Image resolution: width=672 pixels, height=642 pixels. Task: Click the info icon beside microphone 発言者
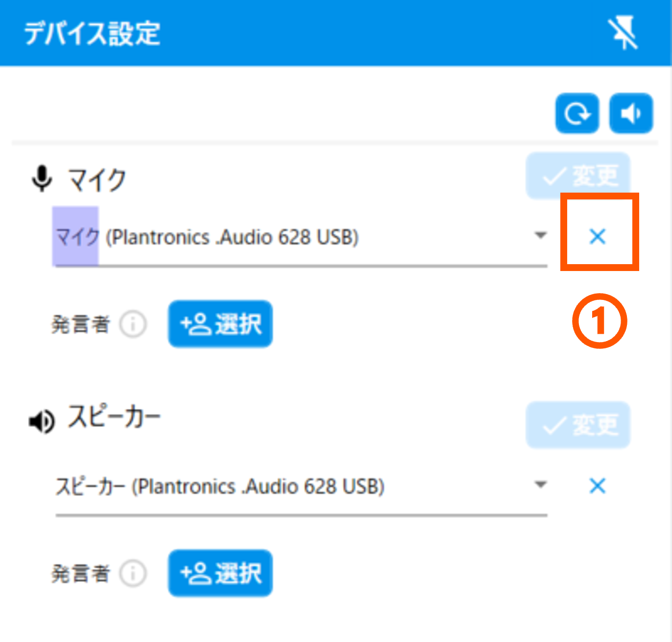[x=133, y=324]
